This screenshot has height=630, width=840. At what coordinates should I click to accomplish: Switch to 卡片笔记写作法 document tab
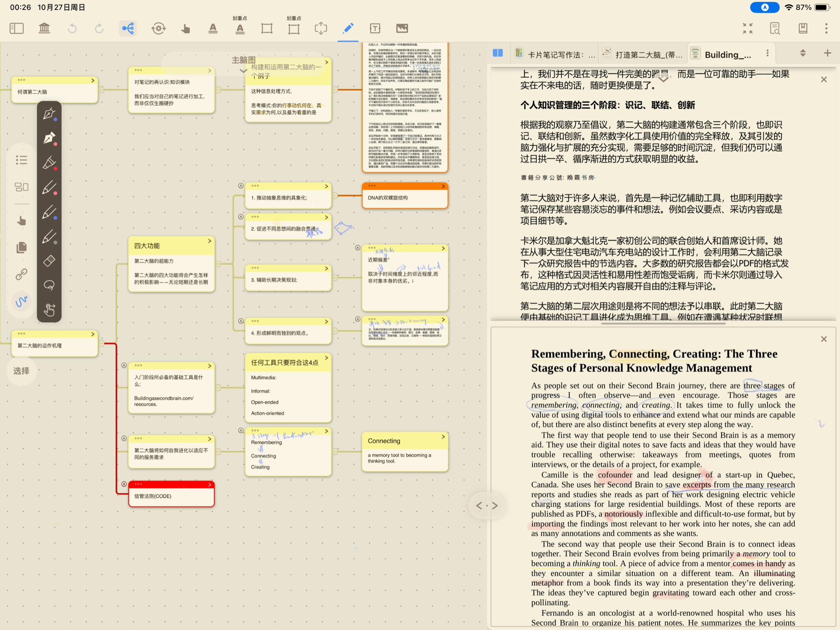555,54
